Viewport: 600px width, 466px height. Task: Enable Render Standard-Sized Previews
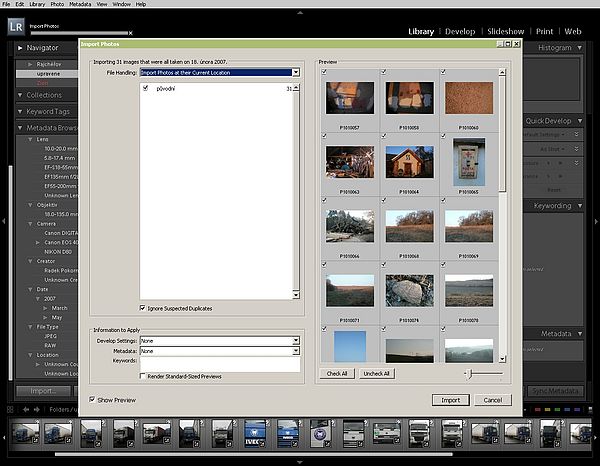click(x=144, y=376)
